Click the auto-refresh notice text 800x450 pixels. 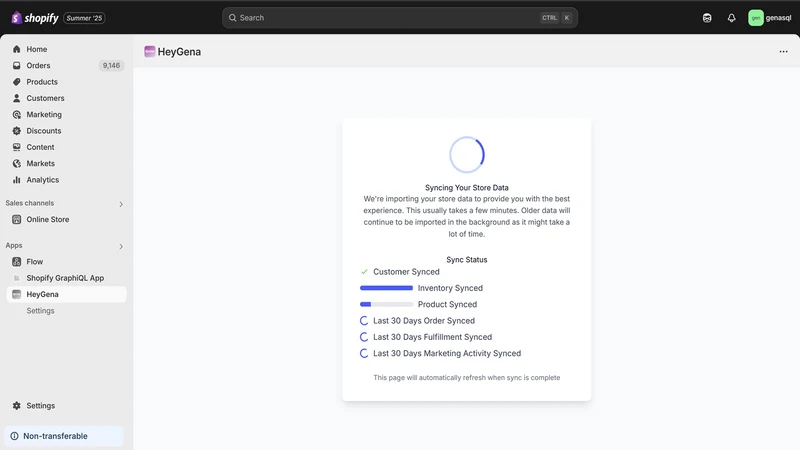pyautogui.click(x=466, y=378)
